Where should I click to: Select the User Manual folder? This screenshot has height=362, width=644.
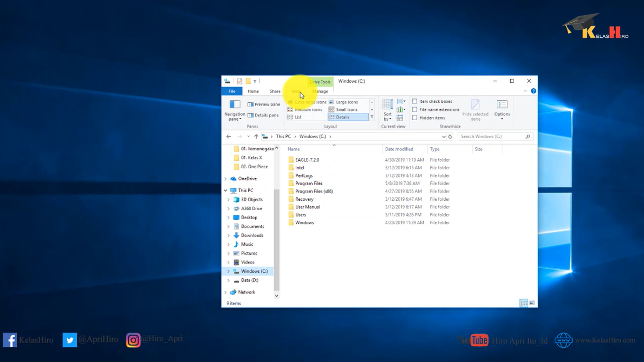click(x=307, y=207)
